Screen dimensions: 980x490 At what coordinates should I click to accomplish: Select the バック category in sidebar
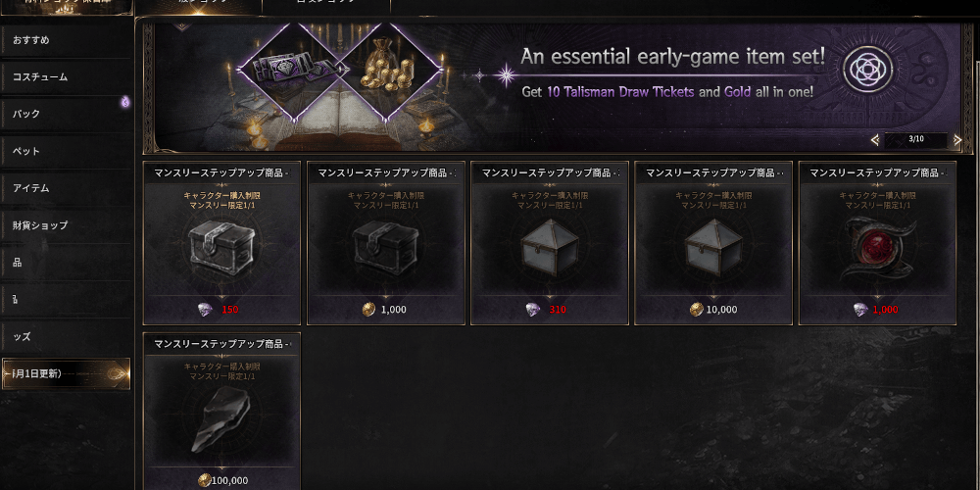pyautogui.click(x=65, y=114)
